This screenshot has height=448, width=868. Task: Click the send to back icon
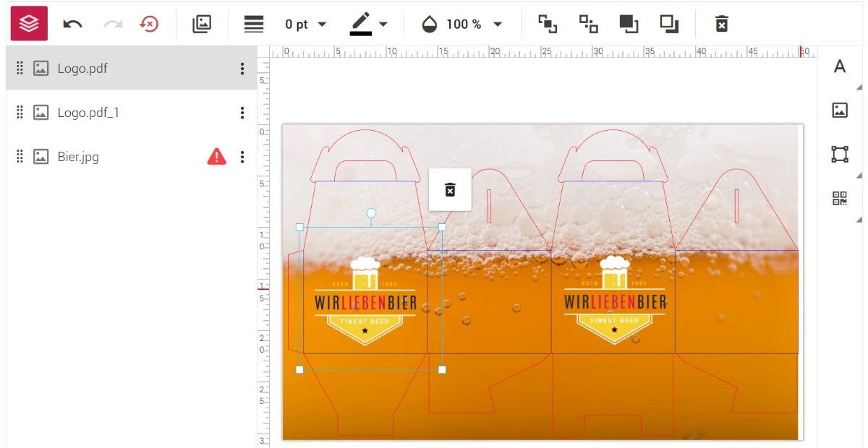[669, 24]
